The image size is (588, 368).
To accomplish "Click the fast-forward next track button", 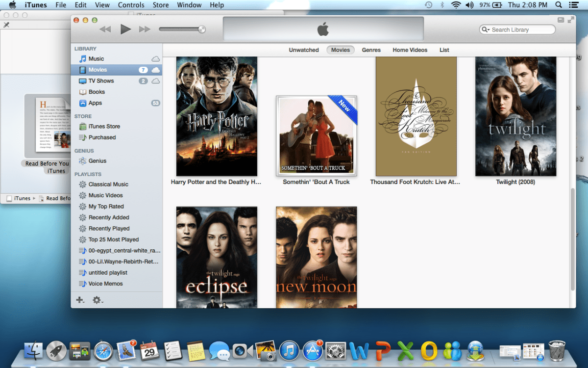I will coord(145,29).
